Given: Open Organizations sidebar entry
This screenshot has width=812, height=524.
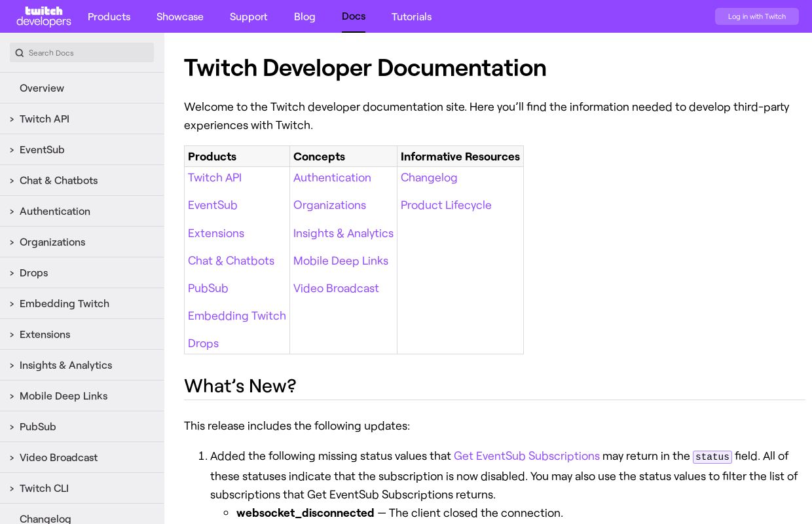Looking at the screenshot, I should click(x=52, y=242).
